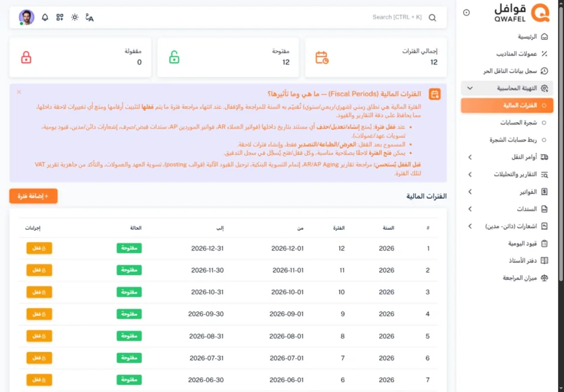
Task: Lock period 10 with قفل button
Action: coord(39,292)
